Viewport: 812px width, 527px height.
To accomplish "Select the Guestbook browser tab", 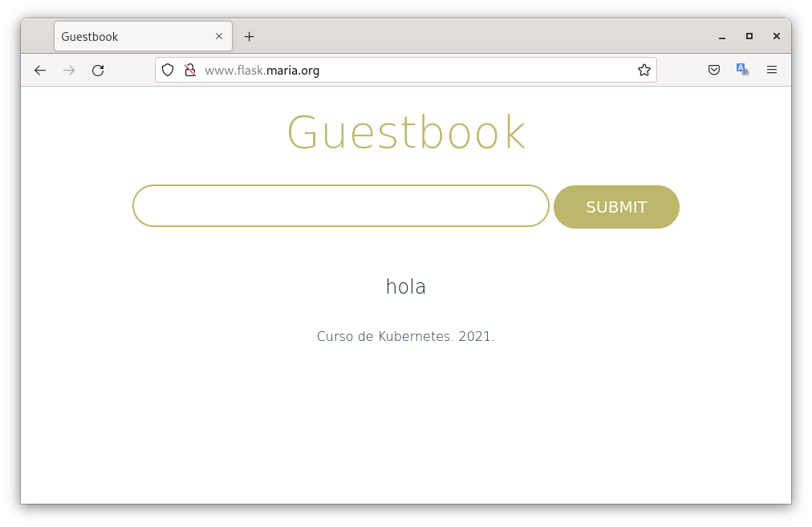I will point(132,37).
